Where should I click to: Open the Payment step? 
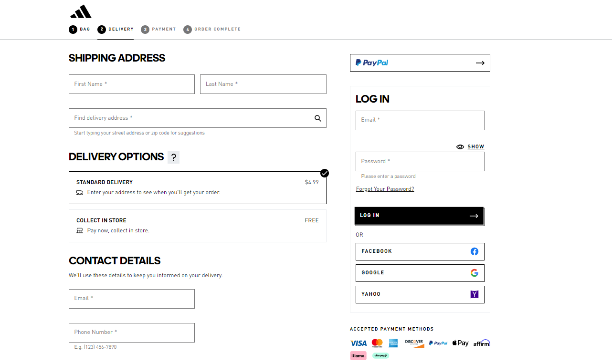pos(158,29)
